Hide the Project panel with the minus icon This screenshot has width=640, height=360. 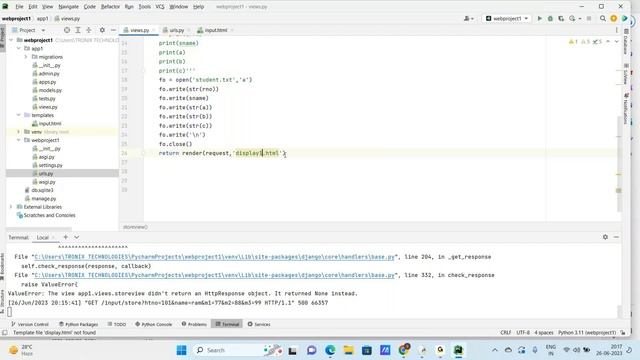point(113,30)
